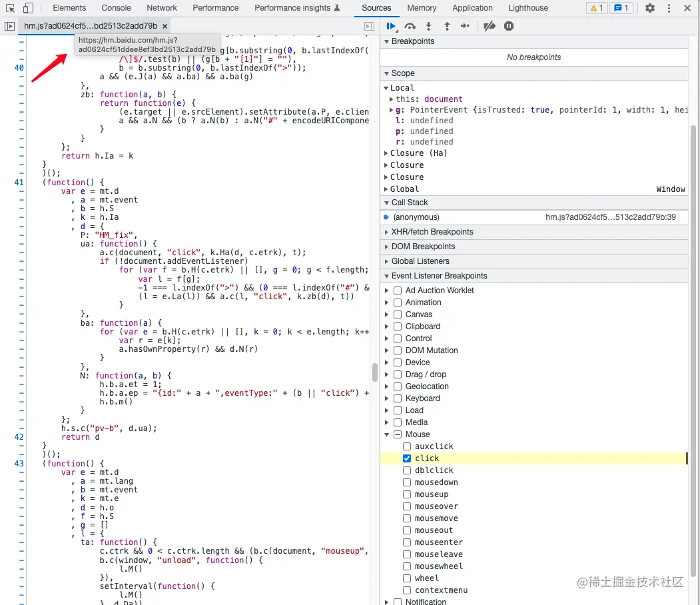Check the dblclick event breakpoint
Screen dimensions: 700x605
(406, 470)
